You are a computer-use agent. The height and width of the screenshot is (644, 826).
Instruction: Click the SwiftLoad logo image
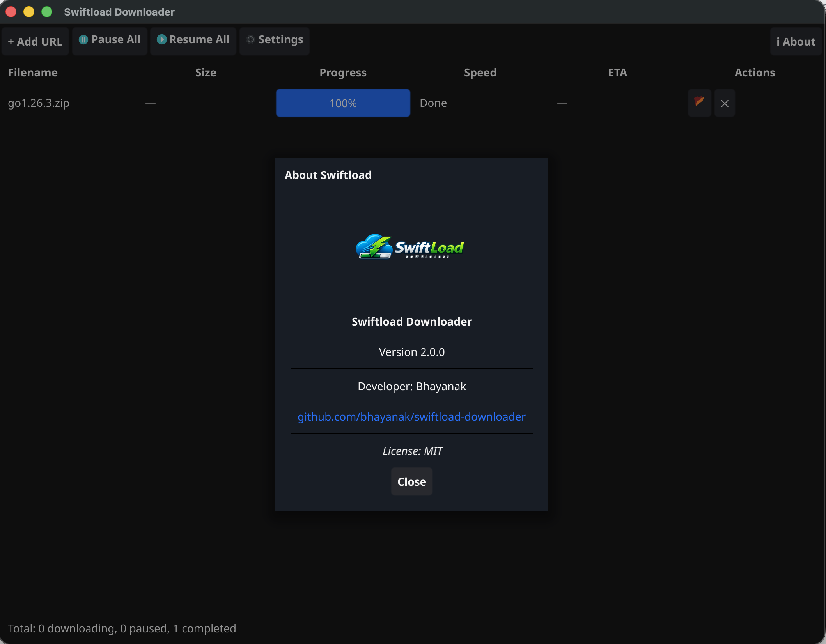pos(410,246)
